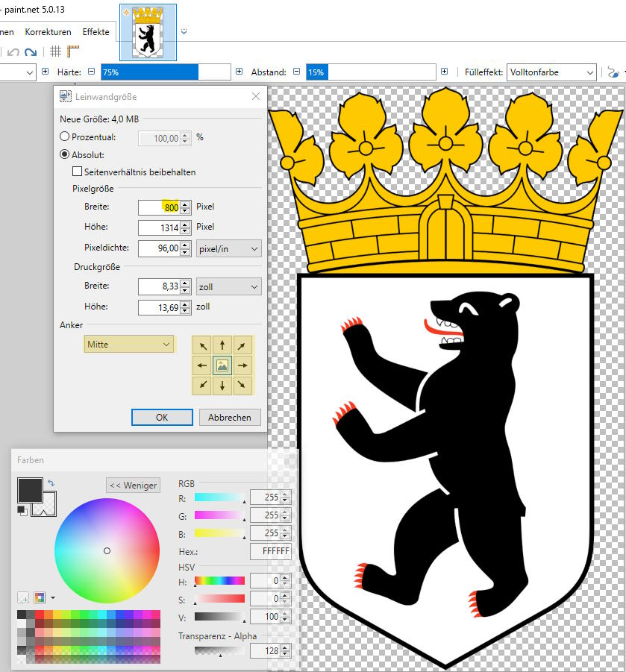Click the S saturation slider
This screenshot has width=626, height=672.
point(219,599)
